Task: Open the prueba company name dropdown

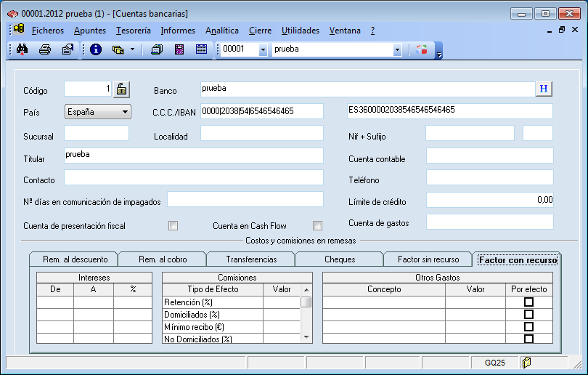Action: [397, 49]
